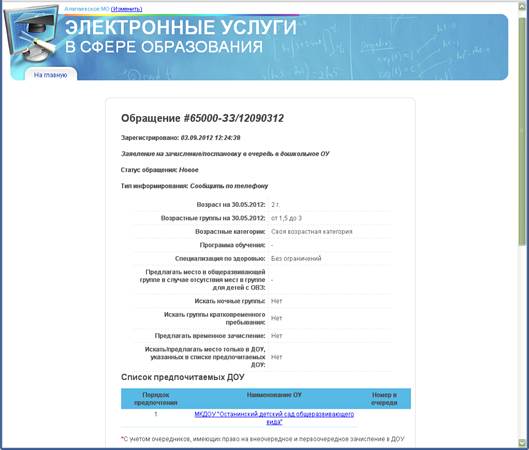Click age group value 'от 1,5 до 3'
529x450 pixels.
click(286, 218)
